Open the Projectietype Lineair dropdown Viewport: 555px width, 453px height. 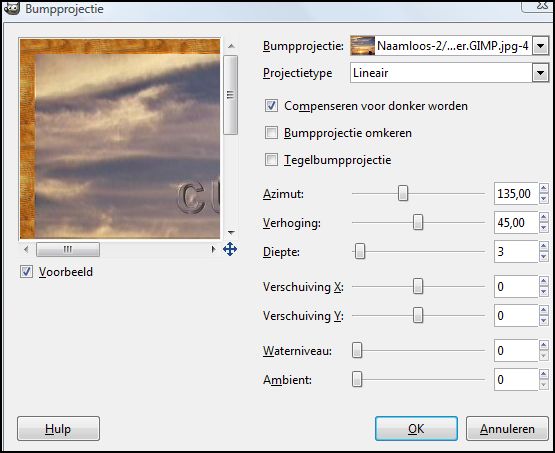[x=540, y=73]
